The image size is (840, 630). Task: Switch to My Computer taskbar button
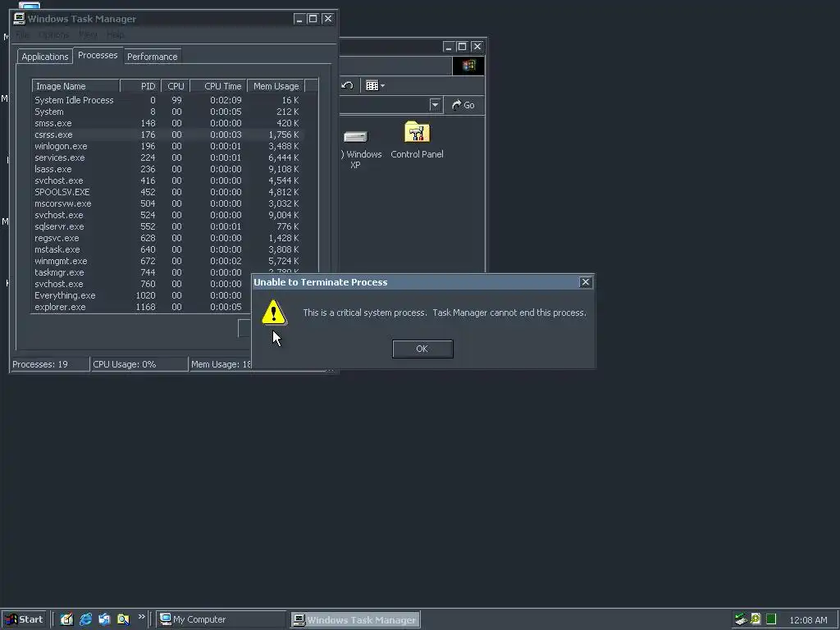click(221, 620)
